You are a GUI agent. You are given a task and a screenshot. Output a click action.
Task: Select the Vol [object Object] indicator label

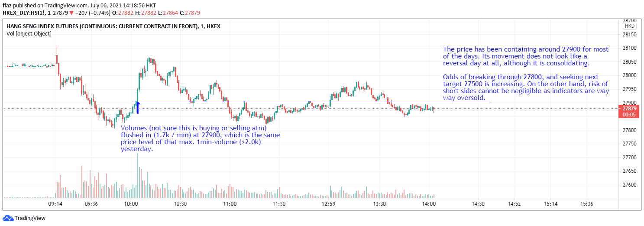(x=29, y=33)
